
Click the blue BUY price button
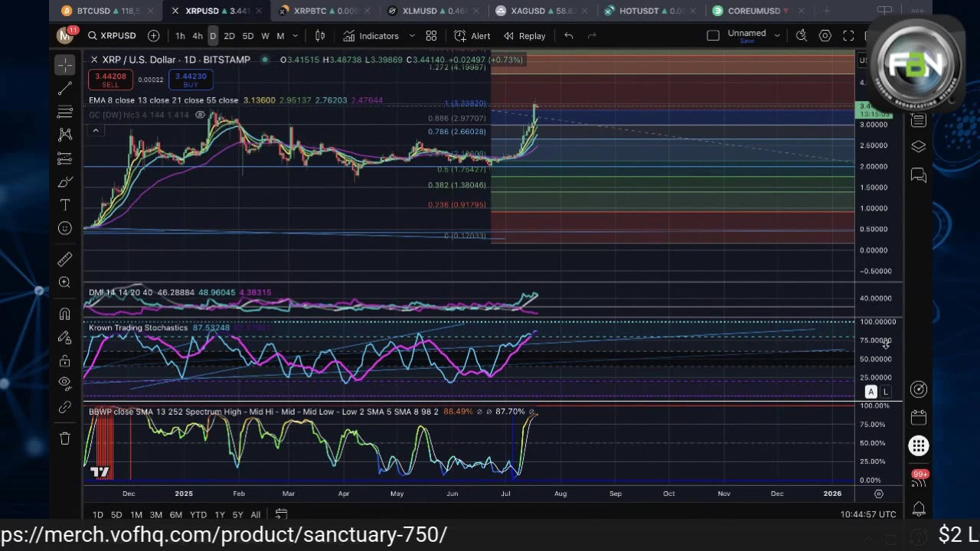pyautogui.click(x=190, y=80)
